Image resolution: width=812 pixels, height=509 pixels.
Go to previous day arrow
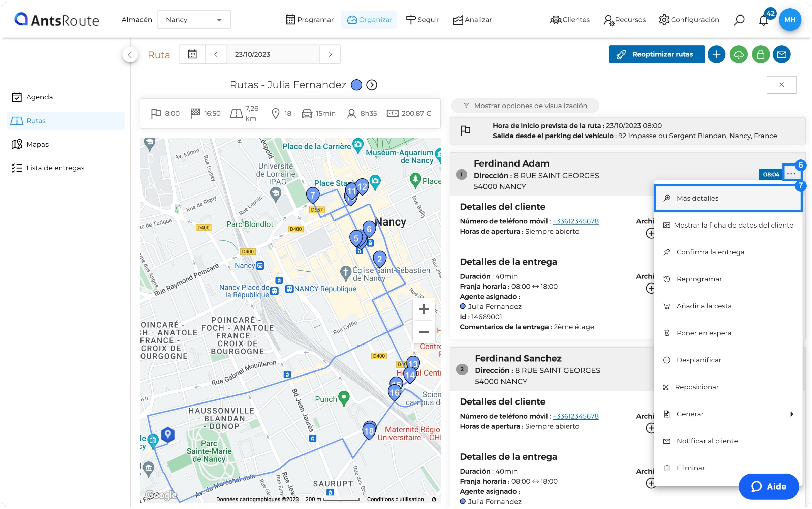(x=216, y=54)
